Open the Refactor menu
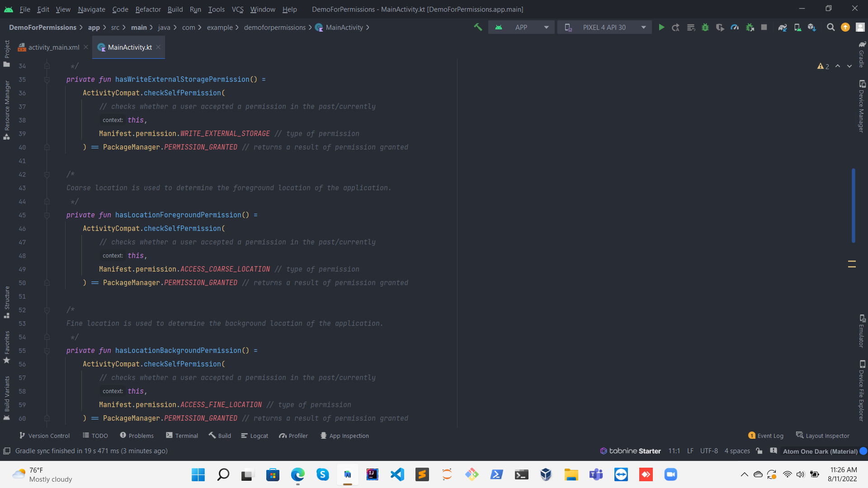 (148, 9)
